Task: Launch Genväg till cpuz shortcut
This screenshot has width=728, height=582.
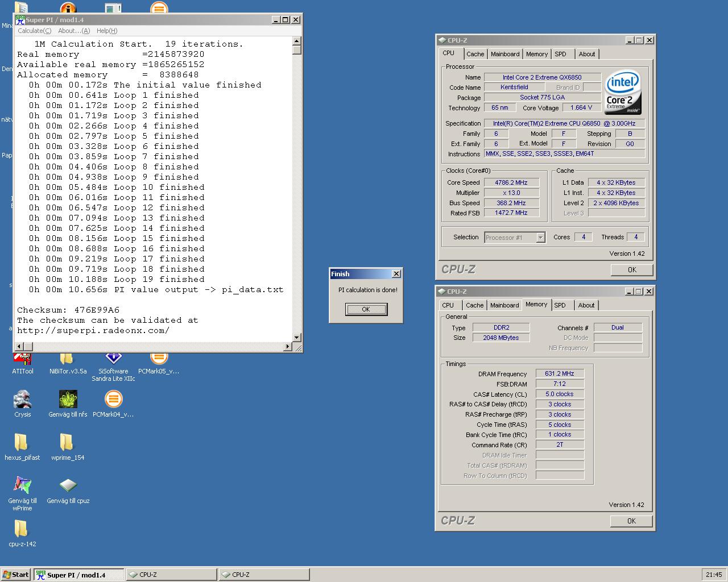Action: click(68, 490)
